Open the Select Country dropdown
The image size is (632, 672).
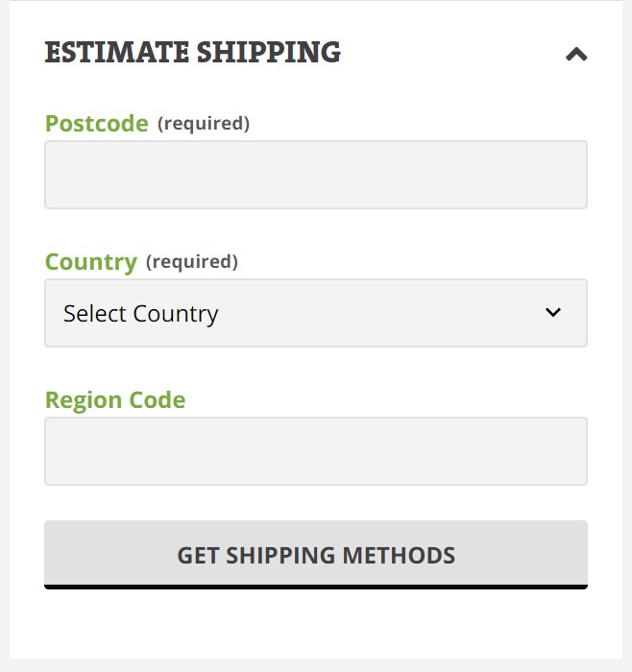coord(315,313)
